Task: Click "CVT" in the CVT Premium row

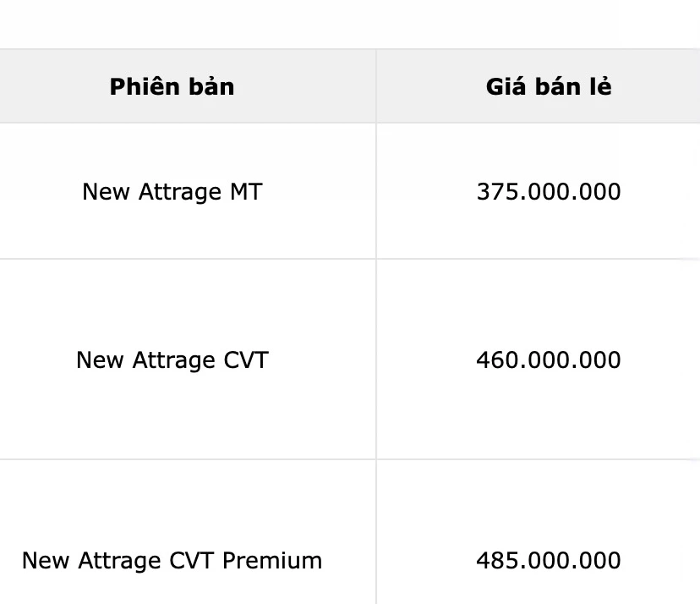Action: click(x=193, y=561)
